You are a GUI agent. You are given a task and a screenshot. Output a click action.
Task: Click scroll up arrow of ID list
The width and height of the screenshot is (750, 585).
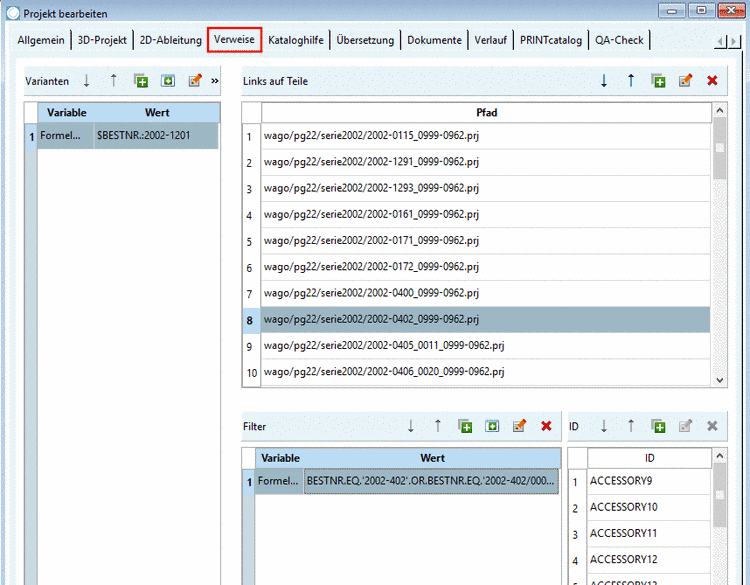coord(719,456)
